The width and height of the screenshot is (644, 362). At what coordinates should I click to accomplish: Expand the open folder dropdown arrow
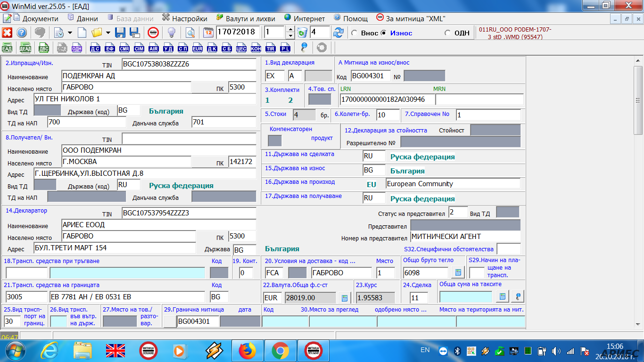pyautogui.click(x=108, y=33)
